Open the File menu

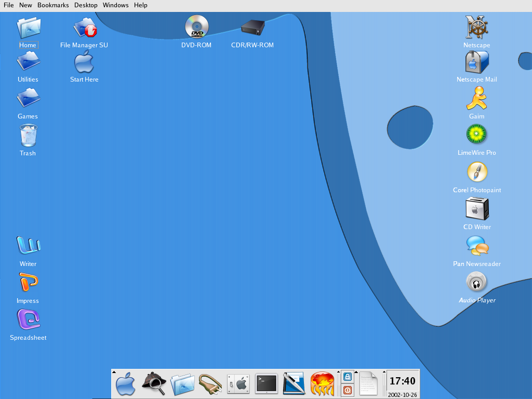click(8, 5)
